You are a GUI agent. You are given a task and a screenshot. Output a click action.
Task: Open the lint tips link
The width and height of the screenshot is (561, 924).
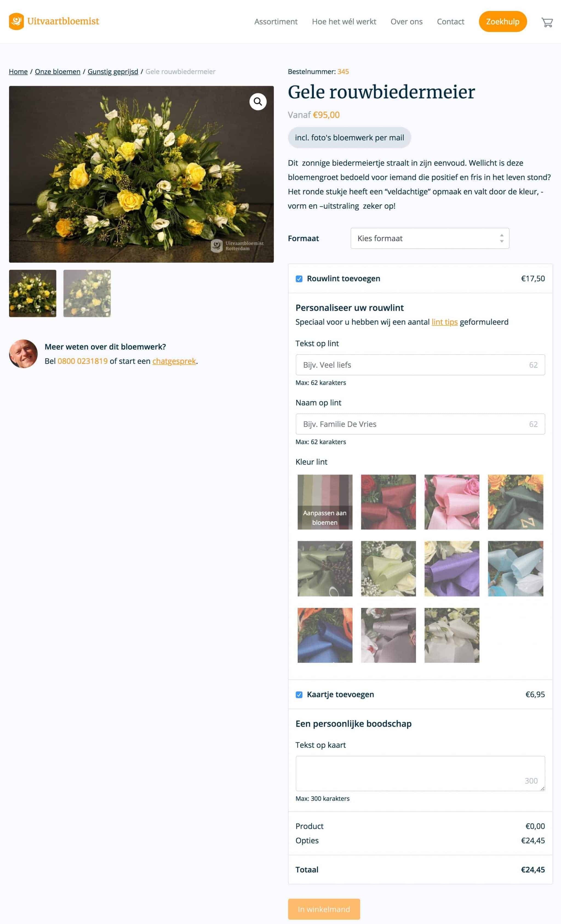(445, 322)
